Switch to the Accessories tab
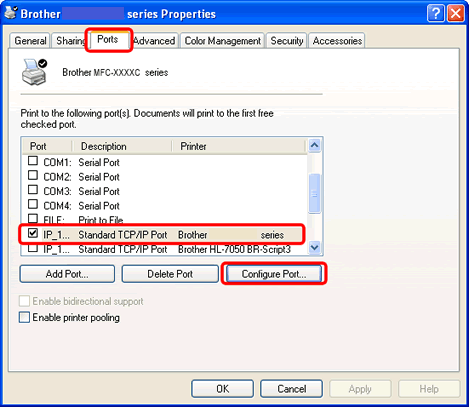This screenshot has width=469, height=407. pos(337,41)
